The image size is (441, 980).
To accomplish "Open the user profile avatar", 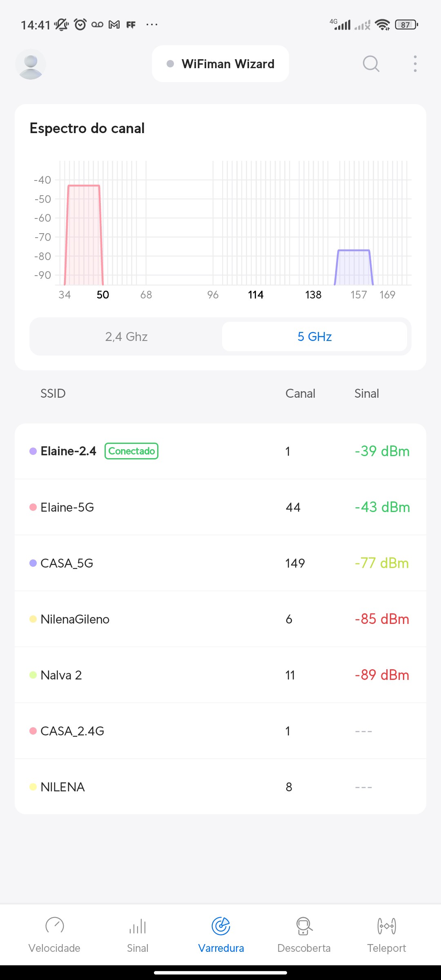I will coord(31,64).
